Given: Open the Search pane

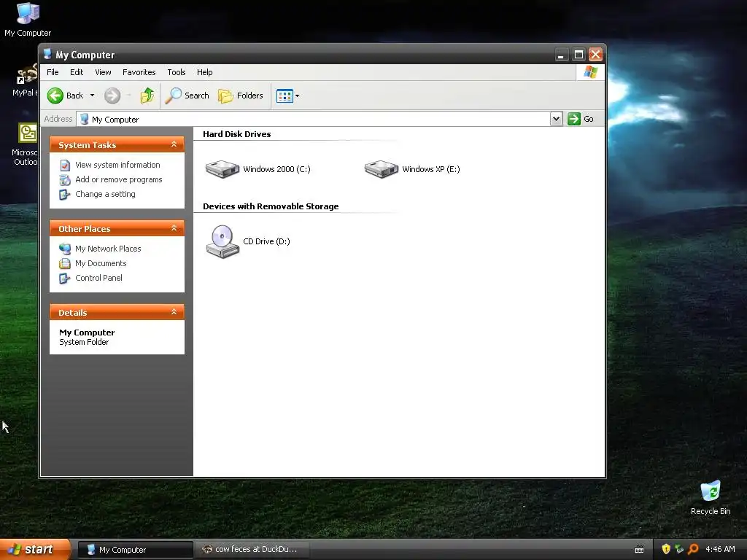Looking at the screenshot, I should pos(187,96).
